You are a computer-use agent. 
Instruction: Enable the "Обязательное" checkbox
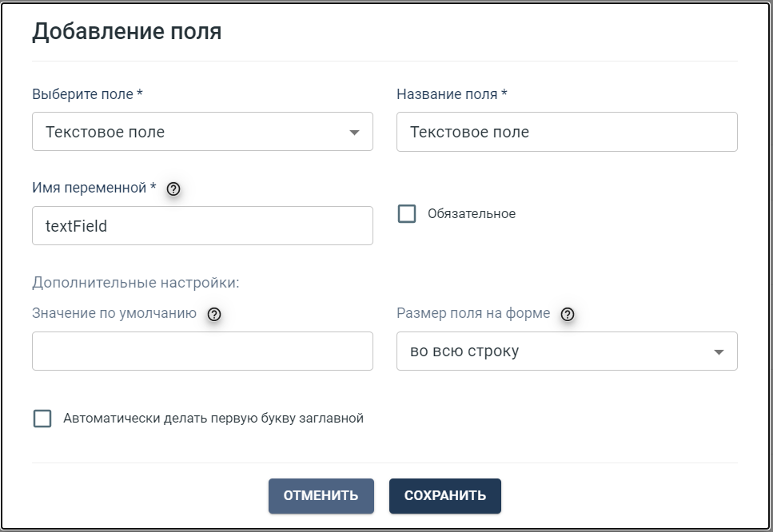pyautogui.click(x=407, y=214)
